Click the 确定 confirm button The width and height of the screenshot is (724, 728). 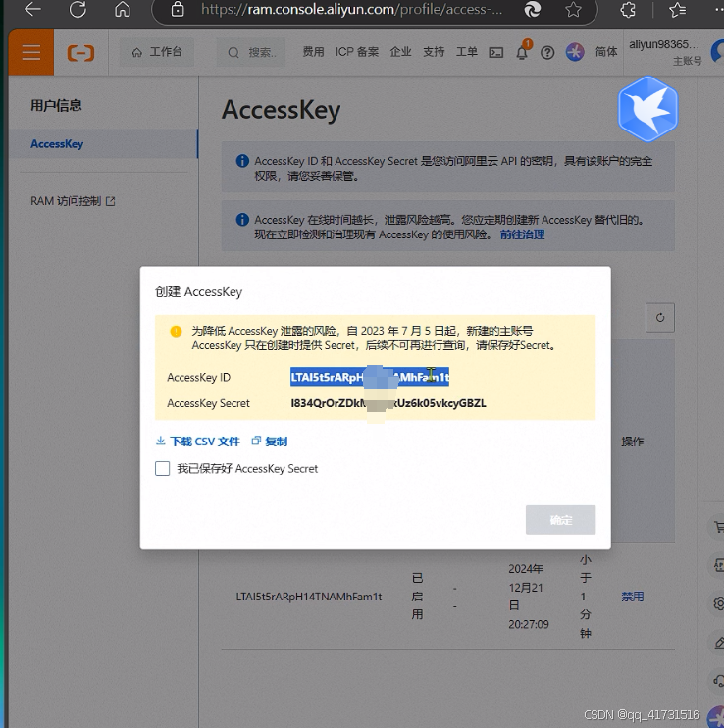coord(560,520)
